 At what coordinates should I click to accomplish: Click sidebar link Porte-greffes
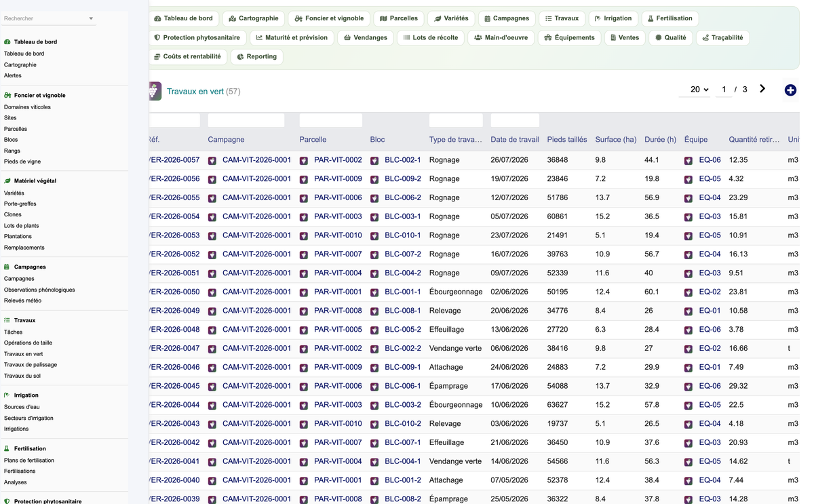click(x=20, y=203)
